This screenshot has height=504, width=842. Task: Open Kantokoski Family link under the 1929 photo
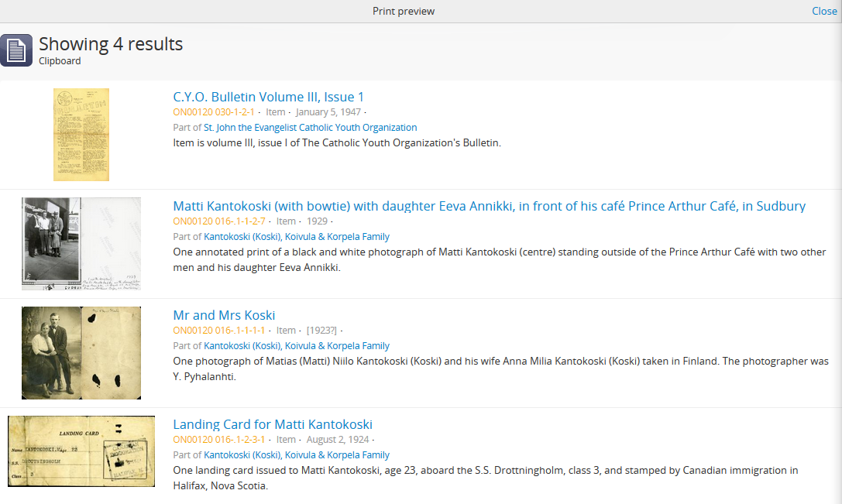point(297,237)
